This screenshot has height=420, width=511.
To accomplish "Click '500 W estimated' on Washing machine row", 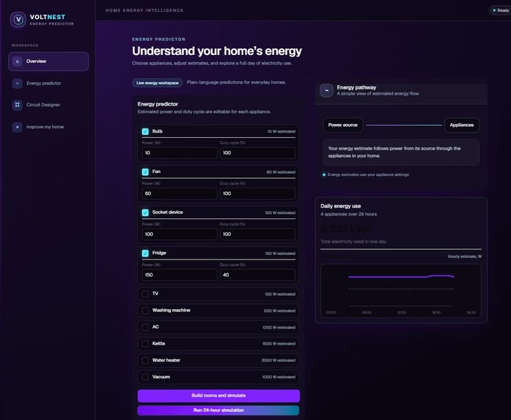I will [x=279, y=311].
